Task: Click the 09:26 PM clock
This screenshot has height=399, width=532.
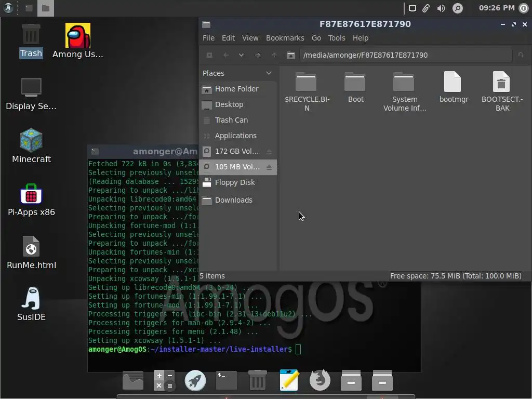Action: 497,8
